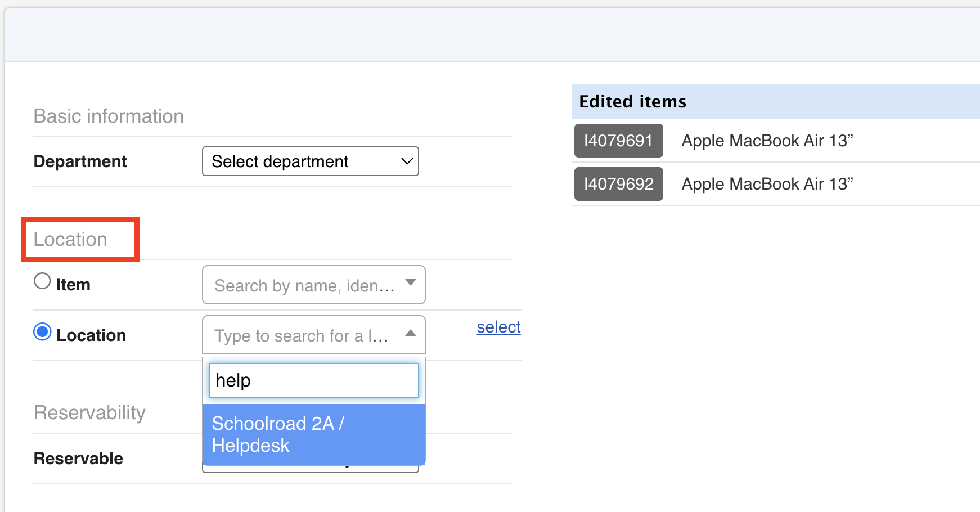Focus the search box containing 'help'
This screenshot has width=980, height=512.
[x=313, y=381]
